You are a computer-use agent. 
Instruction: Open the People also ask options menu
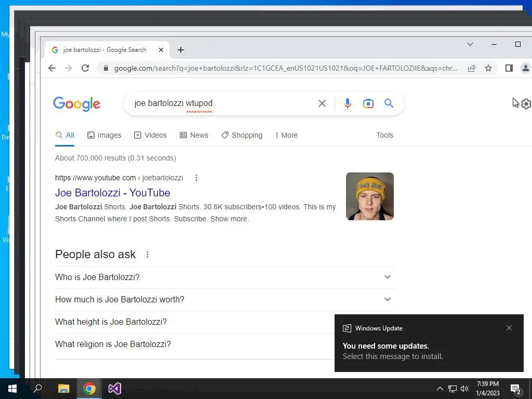click(147, 255)
